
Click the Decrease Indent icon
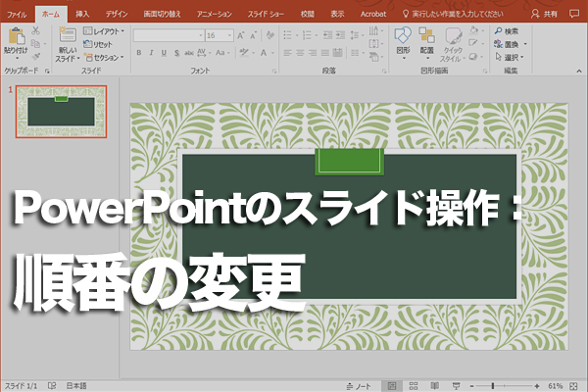click(327, 35)
